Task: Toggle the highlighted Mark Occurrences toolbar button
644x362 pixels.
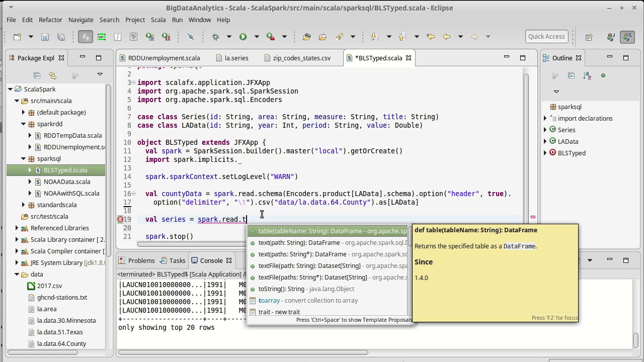Action: point(86,37)
